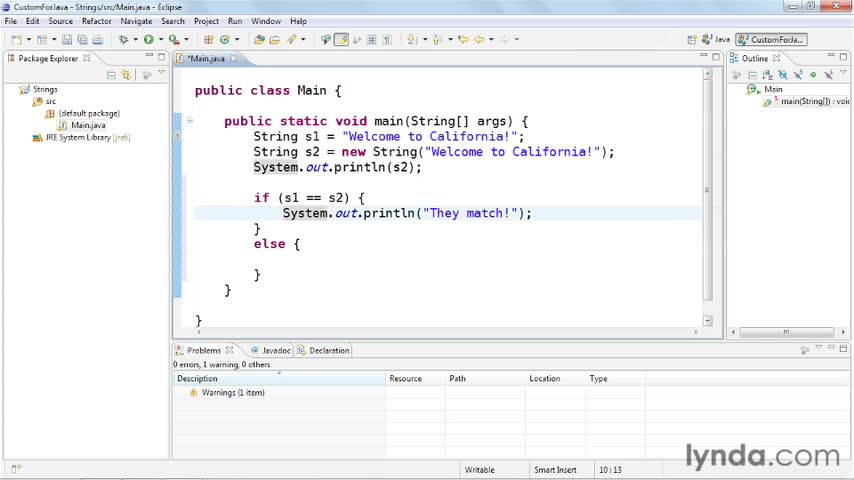Collapse the main method fold marker
This screenshot has height=480, width=854.
(x=190, y=120)
